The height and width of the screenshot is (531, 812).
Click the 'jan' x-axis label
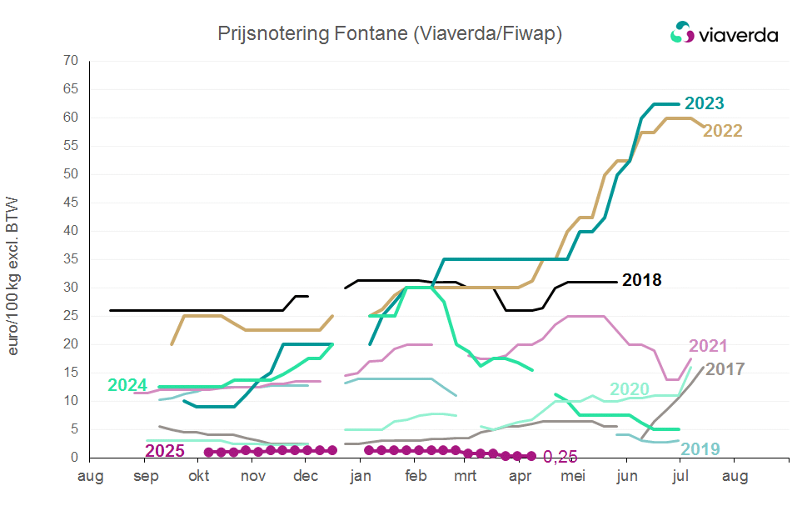pyautogui.click(x=361, y=477)
